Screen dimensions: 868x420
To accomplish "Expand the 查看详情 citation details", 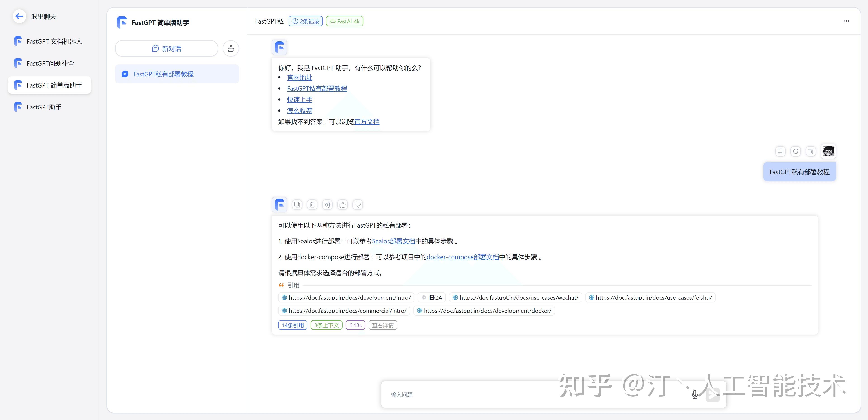I will tap(383, 325).
